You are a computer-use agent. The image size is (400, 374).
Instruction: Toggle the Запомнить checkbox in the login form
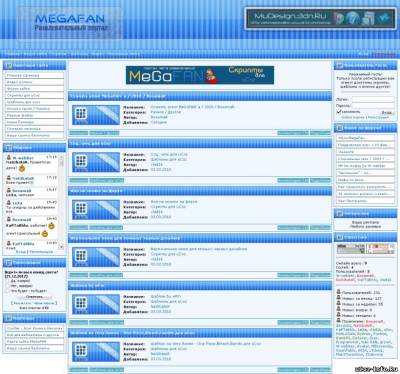click(x=339, y=112)
